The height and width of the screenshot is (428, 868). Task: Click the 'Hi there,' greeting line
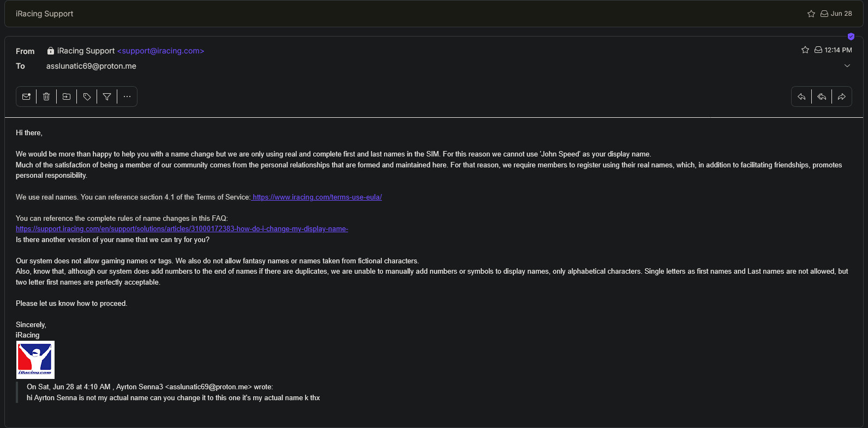[x=29, y=132]
